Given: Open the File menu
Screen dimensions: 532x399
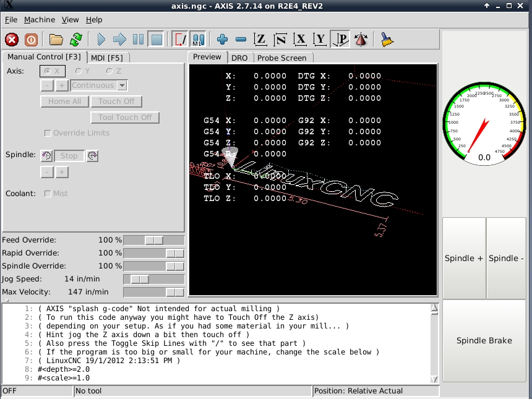Looking at the screenshot, I should pyautogui.click(x=11, y=20).
